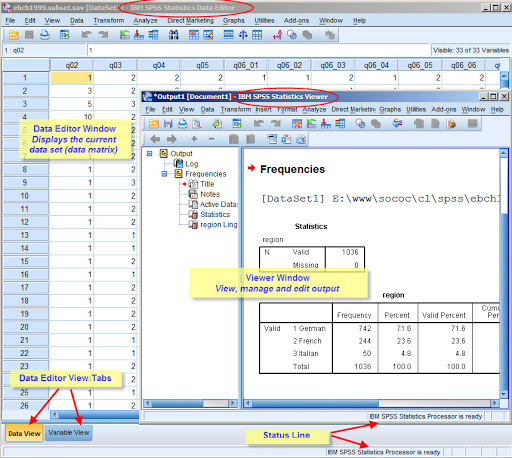Open the Analyze menu in Data Editor
This screenshot has height=458, width=512.
click(145, 21)
